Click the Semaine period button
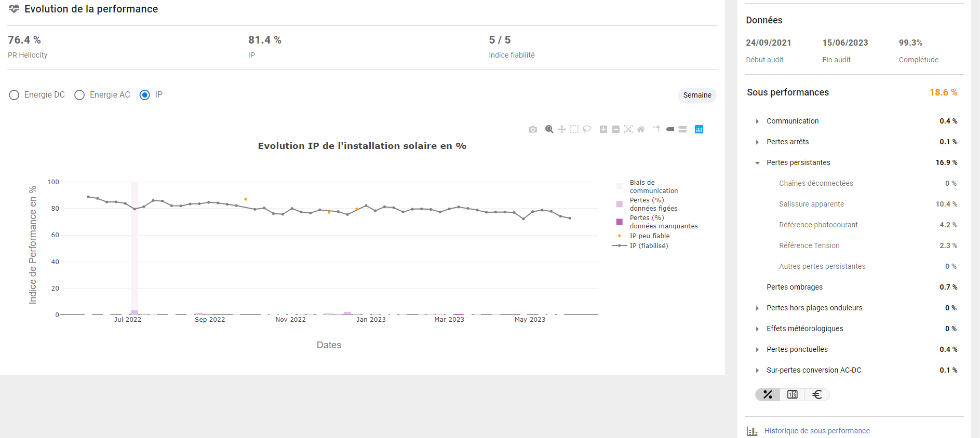The image size is (980, 438). (697, 95)
